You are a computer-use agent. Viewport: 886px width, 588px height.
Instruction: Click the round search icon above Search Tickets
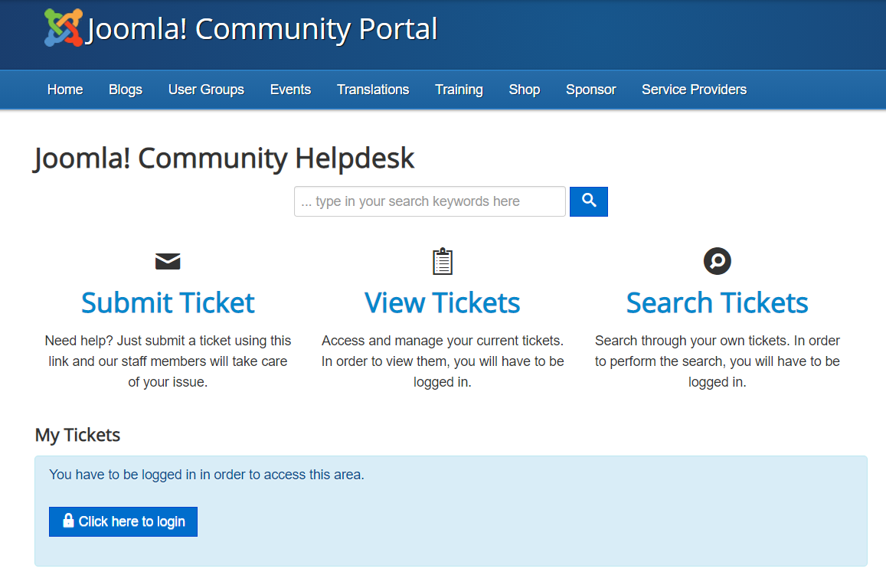[717, 261]
